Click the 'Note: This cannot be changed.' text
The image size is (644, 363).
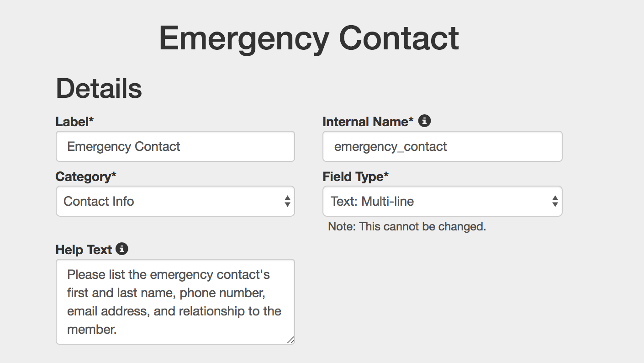[407, 226]
